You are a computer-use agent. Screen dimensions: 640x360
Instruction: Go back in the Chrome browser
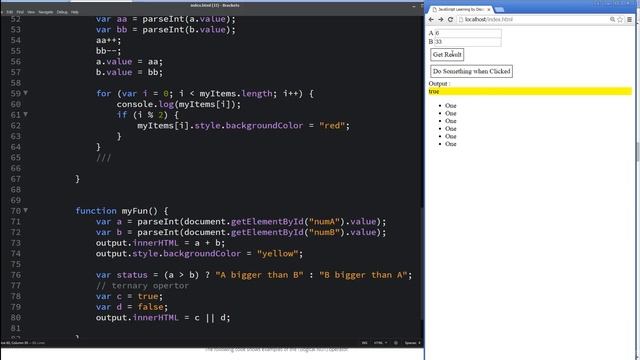coord(431,20)
